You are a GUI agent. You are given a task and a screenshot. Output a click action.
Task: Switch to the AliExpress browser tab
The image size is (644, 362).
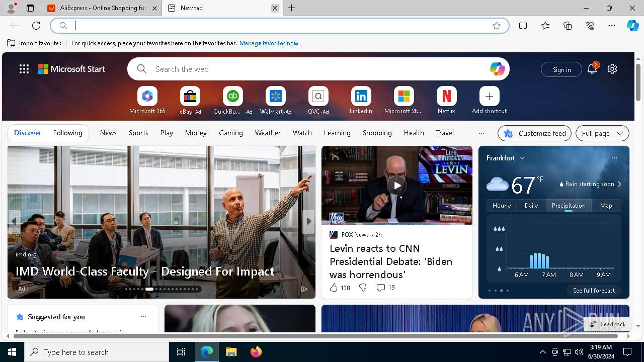click(x=103, y=8)
